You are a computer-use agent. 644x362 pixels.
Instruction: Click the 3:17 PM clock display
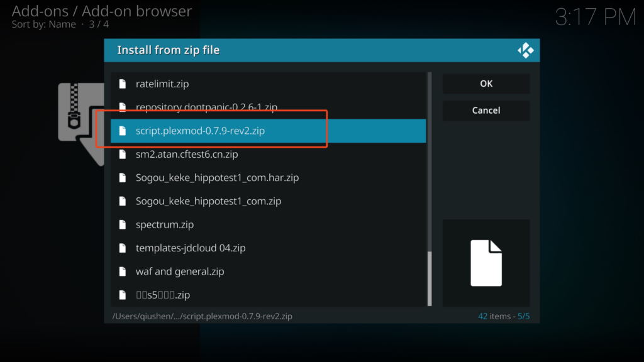(x=595, y=18)
